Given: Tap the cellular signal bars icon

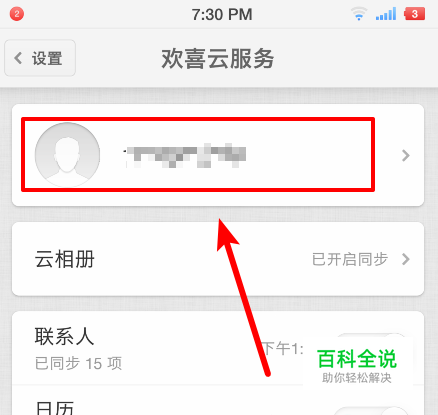Looking at the screenshot, I should (x=386, y=14).
